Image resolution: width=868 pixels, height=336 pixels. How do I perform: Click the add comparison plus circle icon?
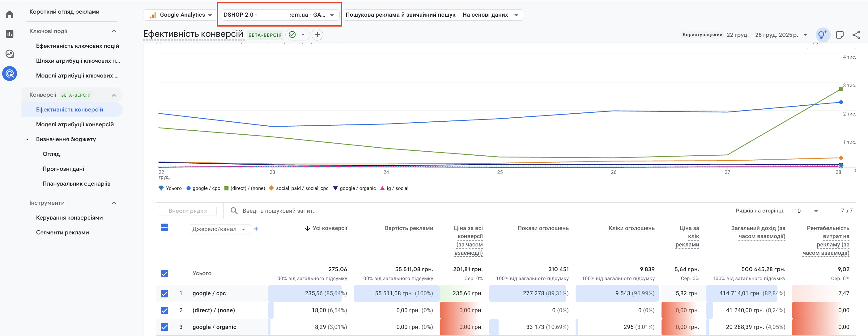pyautogui.click(x=317, y=35)
